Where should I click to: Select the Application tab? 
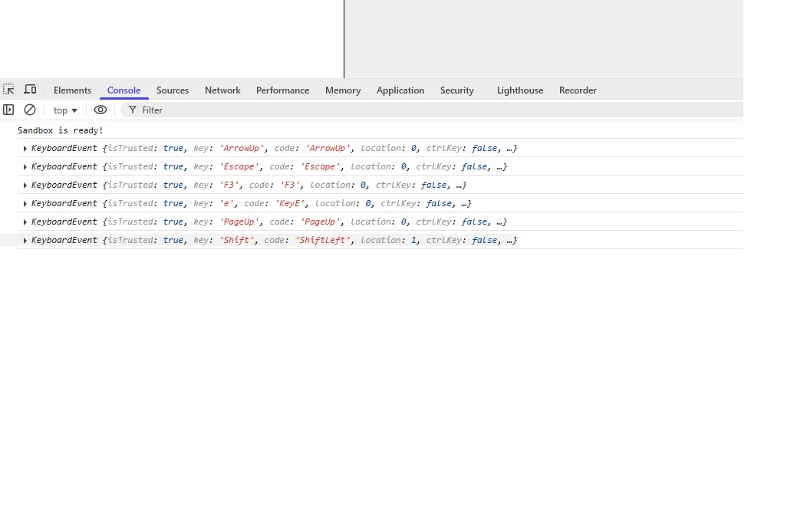point(400,90)
